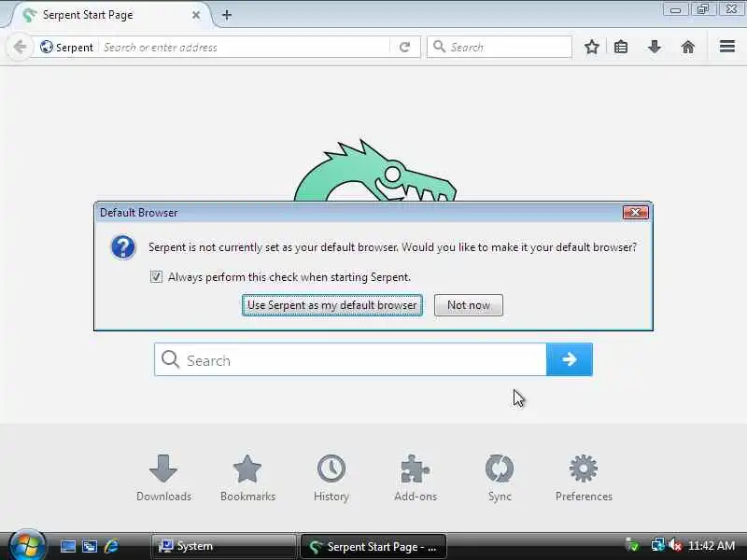Launch Internet Explorer from quick launch

pyautogui.click(x=112, y=546)
